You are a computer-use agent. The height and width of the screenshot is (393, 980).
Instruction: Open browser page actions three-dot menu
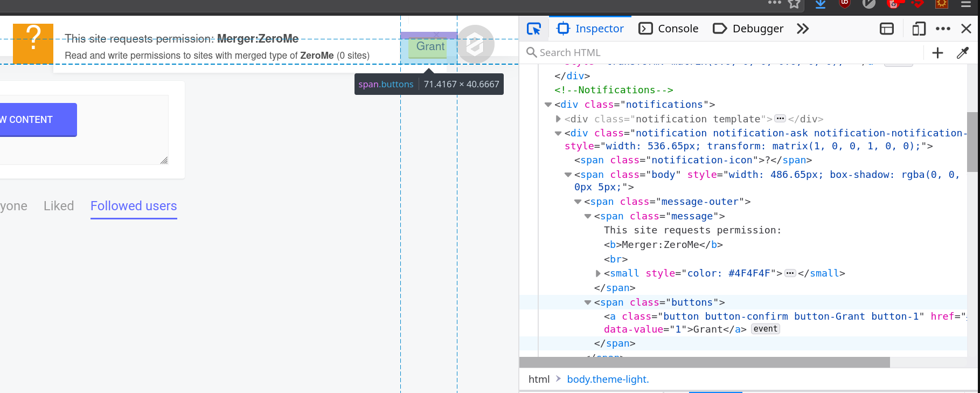coord(775,3)
